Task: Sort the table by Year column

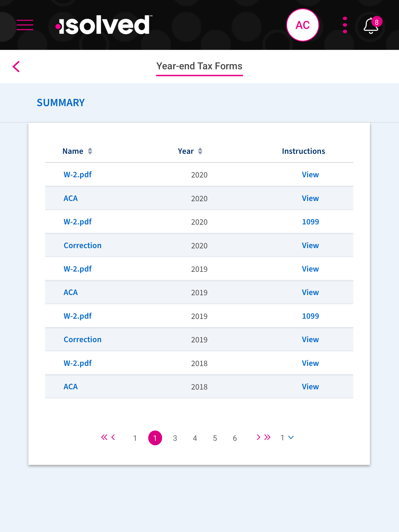Action: (x=190, y=151)
